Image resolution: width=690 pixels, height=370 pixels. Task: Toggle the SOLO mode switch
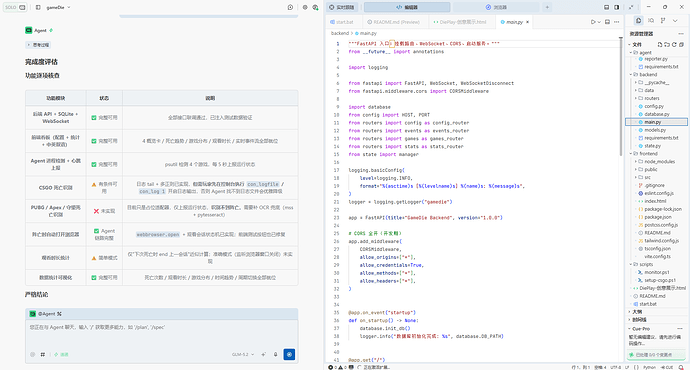click(x=15, y=7)
